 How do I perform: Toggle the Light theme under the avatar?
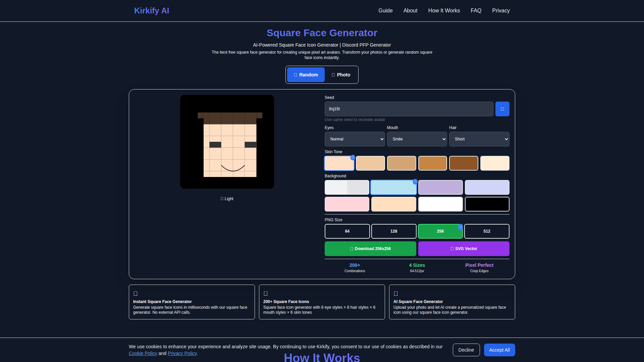[x=227, y=199]
